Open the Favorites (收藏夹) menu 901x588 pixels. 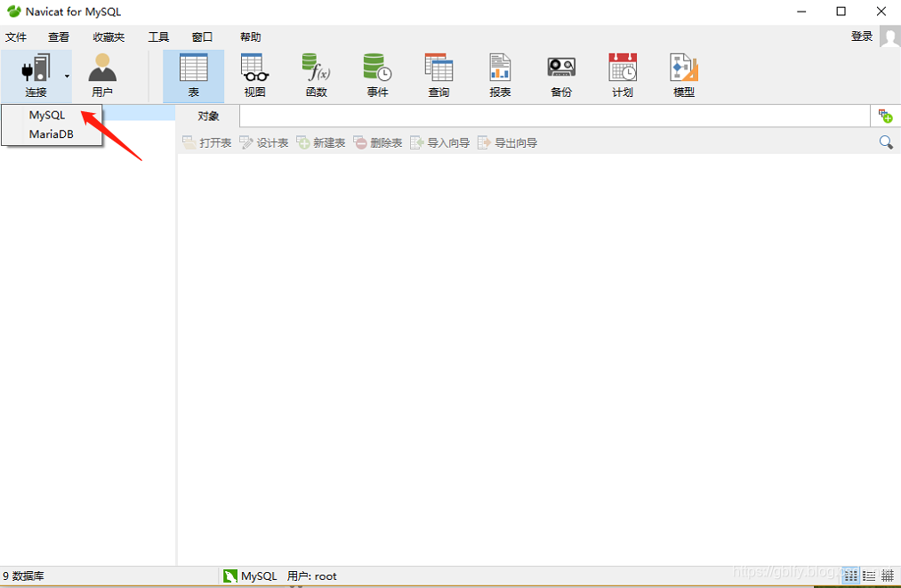pyautogui.click(x=109, y=36)
